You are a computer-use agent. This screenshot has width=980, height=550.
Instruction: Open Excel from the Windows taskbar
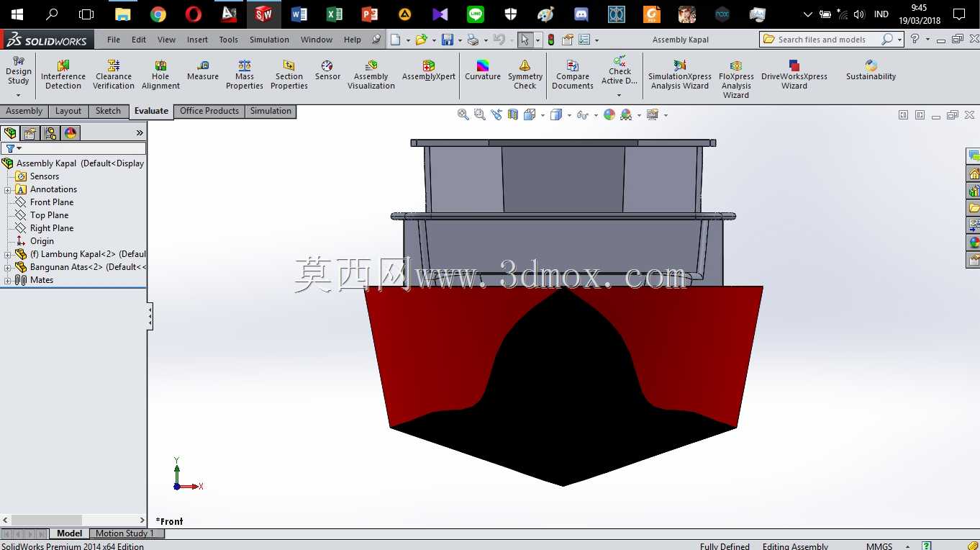(x=335, y=14)
